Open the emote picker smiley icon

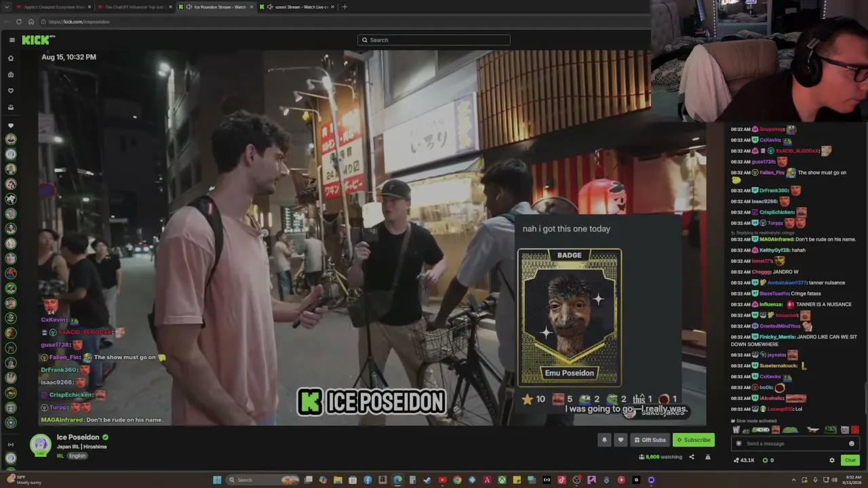[x=852, y=444]
